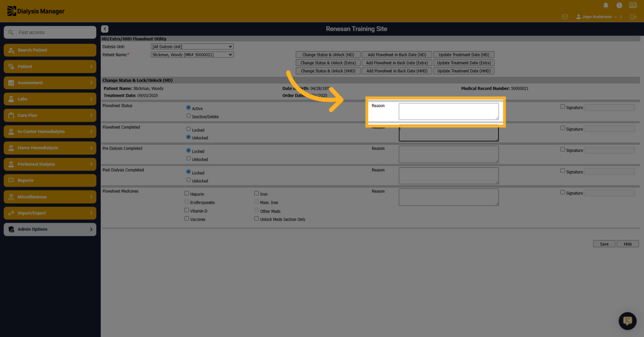Screen dimensions: 644x337
Task: Click the Assessment chart icon
Action: (11, 83)
